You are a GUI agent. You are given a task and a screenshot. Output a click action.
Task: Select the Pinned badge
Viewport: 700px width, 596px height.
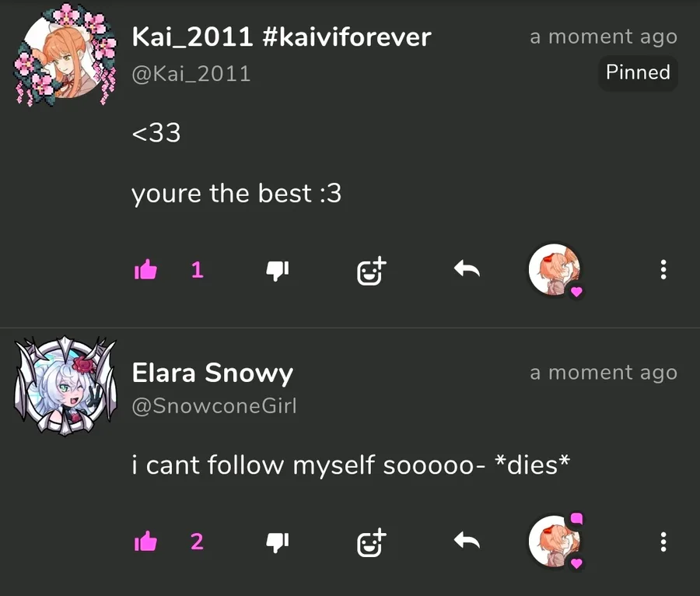[x=638, y=72]
